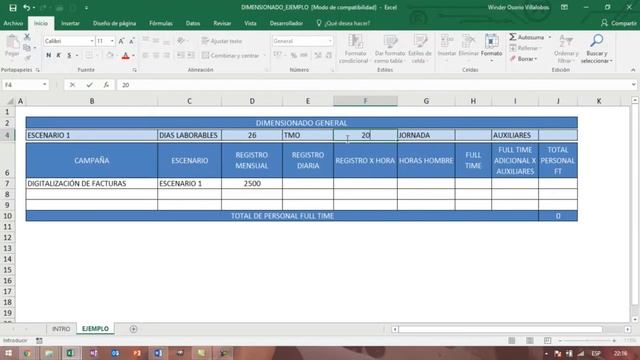This screenshot has height=360, width=640.
Task: Open the font size 11 dropdown
Action: coord(112,41)
